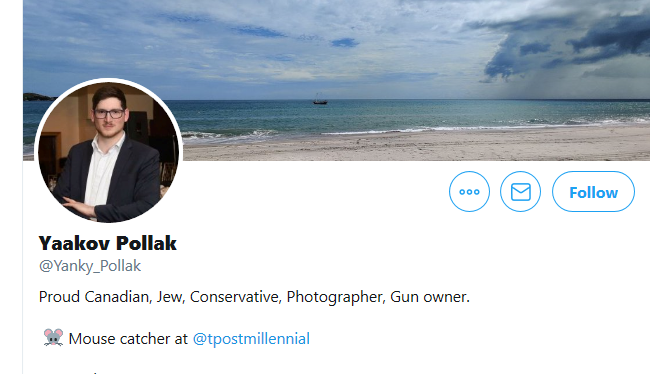Click the "Mouse catcher at" text
The width and height of the screenshot is (650, 374).
coord(128,339)
